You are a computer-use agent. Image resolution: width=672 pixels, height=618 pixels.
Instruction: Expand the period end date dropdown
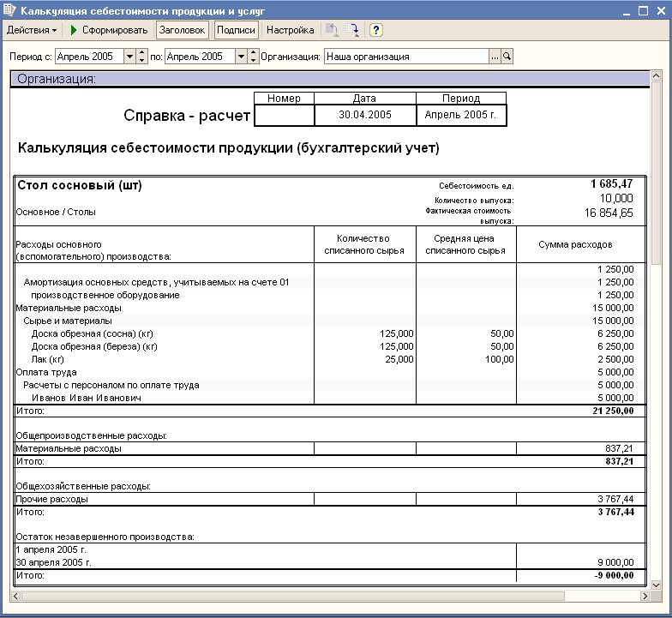tap(240, 57)
